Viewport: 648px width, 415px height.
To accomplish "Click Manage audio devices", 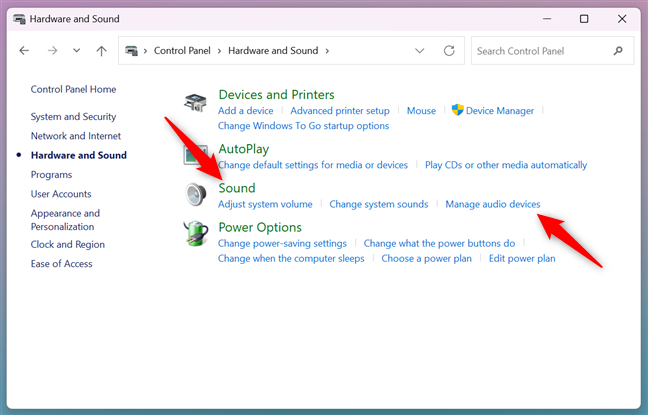I will click(x=493, y=204).
